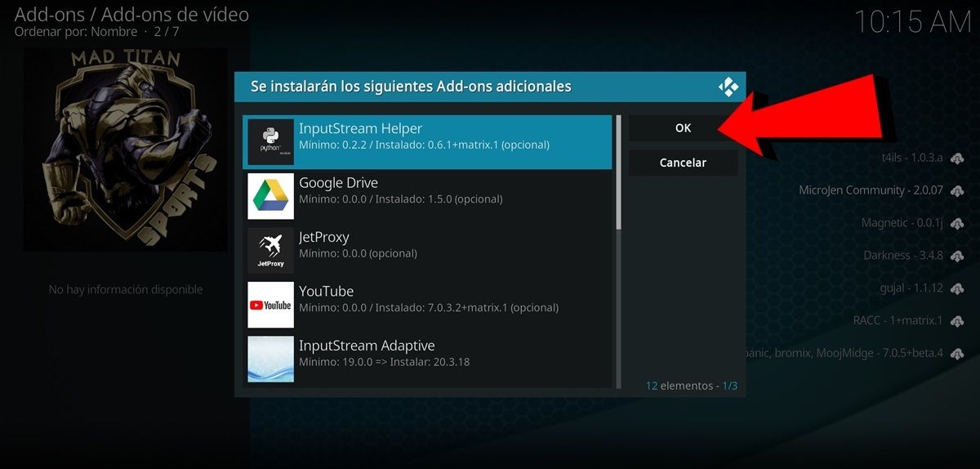Click download cloud icon next to Darkness

point(958,255)
